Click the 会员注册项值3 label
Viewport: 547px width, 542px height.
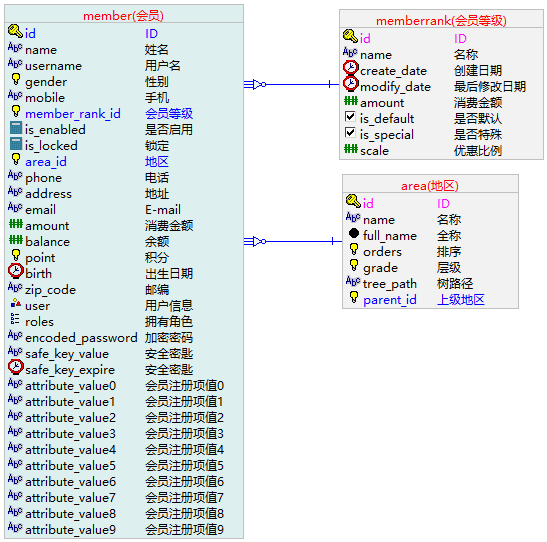[184, 434]
